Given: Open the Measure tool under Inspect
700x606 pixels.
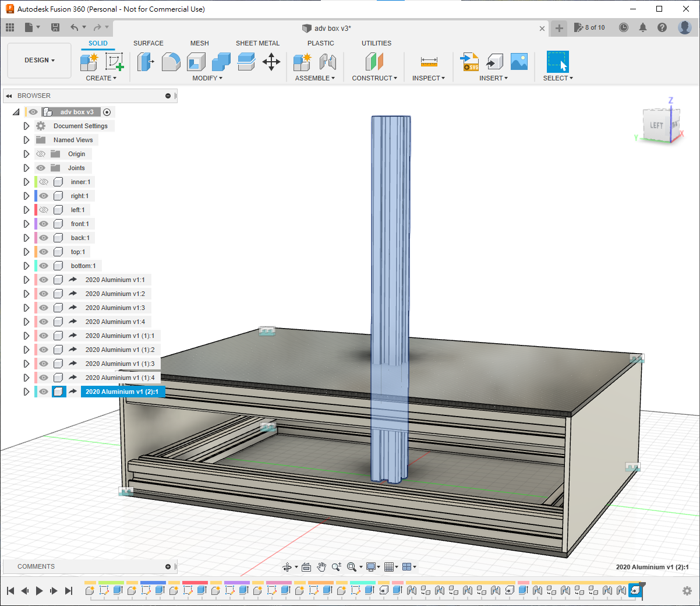Looking at the screenshot, I should pyautogui.click(x=429, y=61).
